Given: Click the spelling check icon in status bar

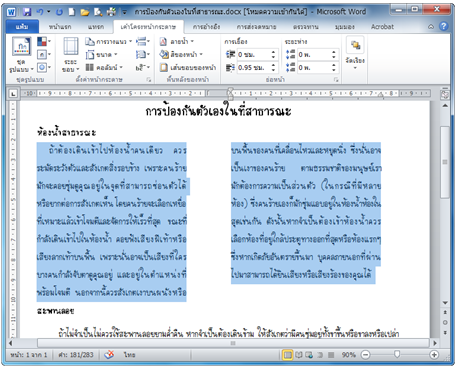Looking at the screenshot, I should [x=109, y=355].
